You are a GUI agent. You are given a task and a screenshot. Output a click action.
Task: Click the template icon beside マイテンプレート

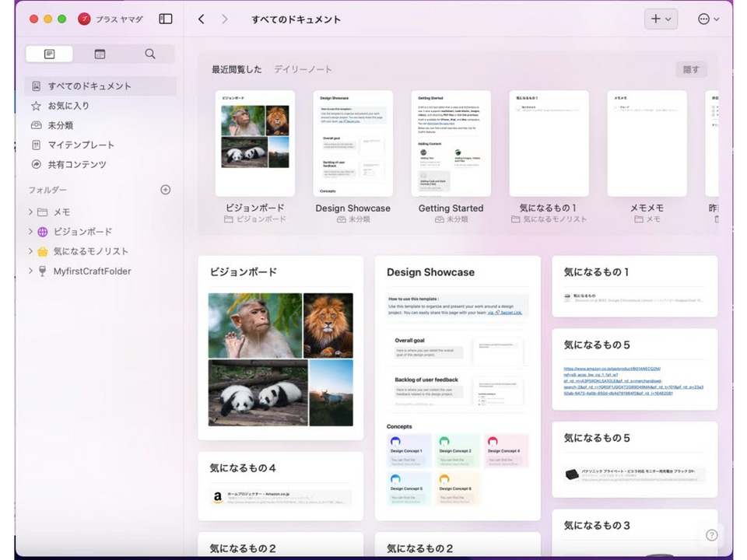37,145
